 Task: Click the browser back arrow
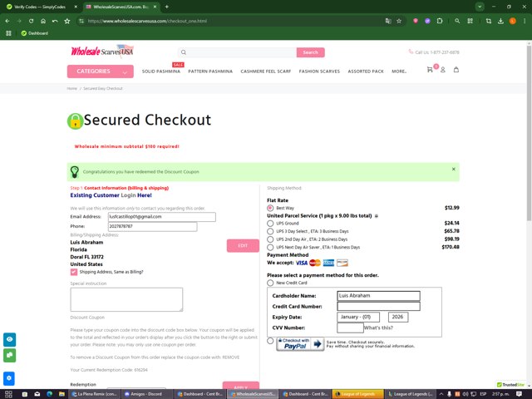point(7,21)
